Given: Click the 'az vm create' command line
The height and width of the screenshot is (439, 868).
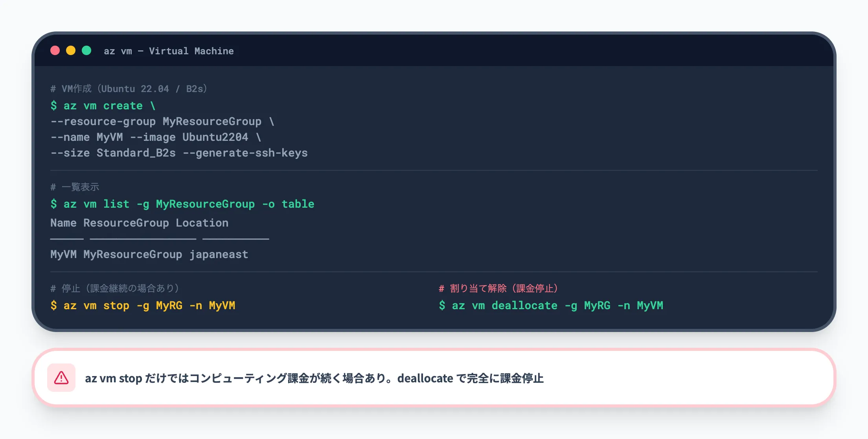Looking at the screenshot, I should coord(103,106).
